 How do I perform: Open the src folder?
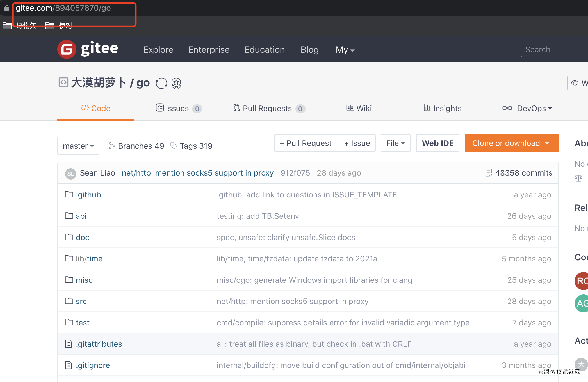pos(81,301)
